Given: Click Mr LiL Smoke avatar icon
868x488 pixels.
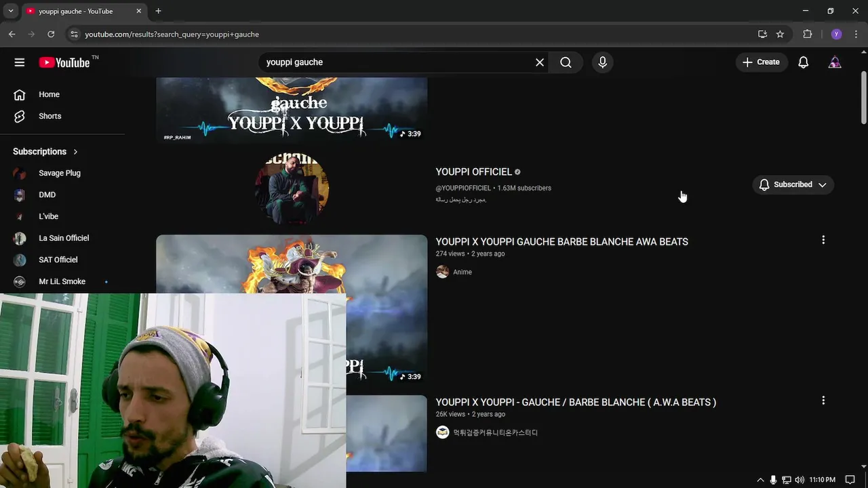Looking at the screenshot, I should (x=20, y=281).
